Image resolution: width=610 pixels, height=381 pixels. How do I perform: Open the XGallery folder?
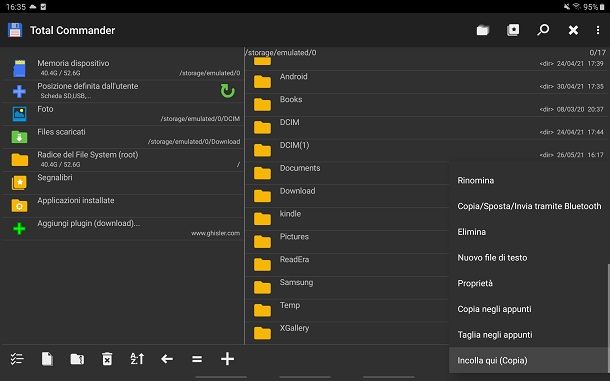pos(347,333)
